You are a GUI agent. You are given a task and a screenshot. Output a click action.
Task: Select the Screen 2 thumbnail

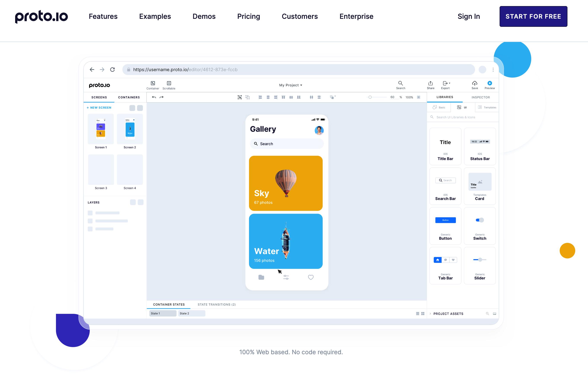pyautogui.click(x=130, y=129)
